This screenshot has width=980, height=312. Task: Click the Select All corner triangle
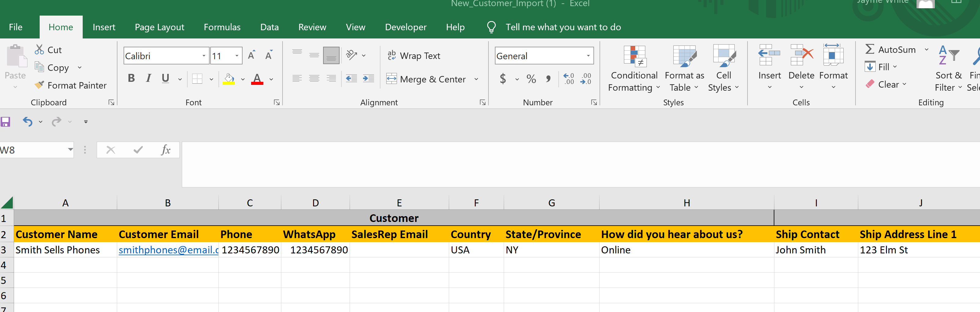point(7,202)
